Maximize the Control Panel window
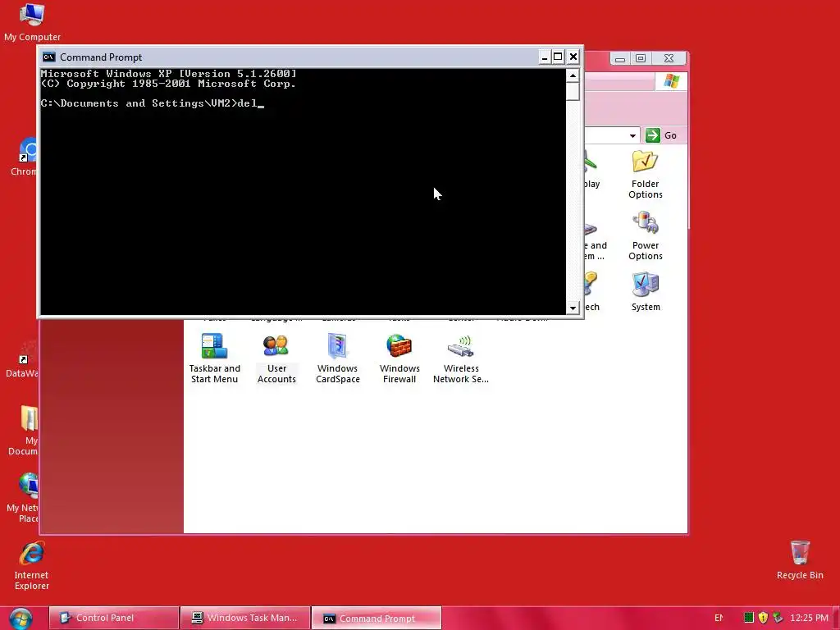This screenshot has width=840, height=630. point(641,58)
